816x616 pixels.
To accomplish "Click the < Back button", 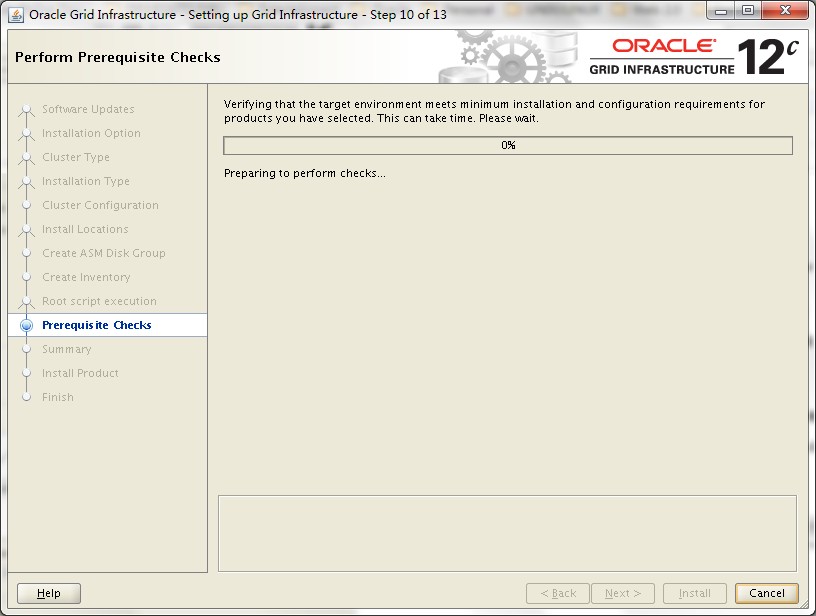I will [x=558, y=593].
